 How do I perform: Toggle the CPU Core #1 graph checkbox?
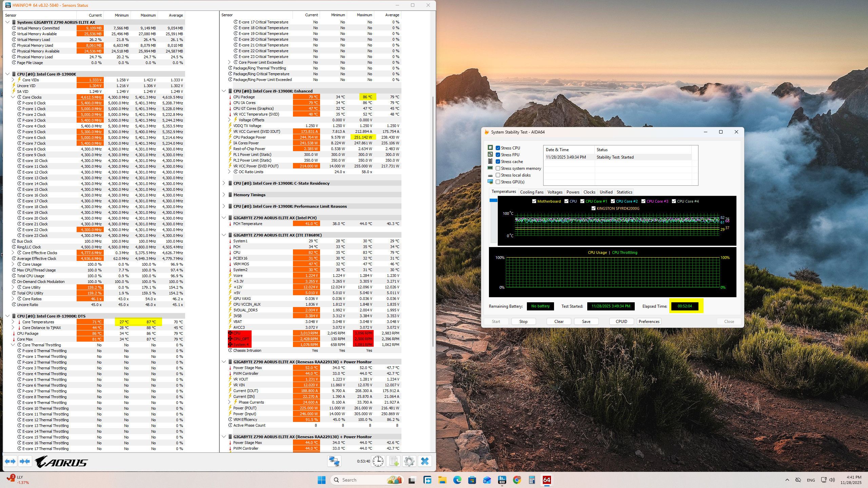tap(582, 201)
